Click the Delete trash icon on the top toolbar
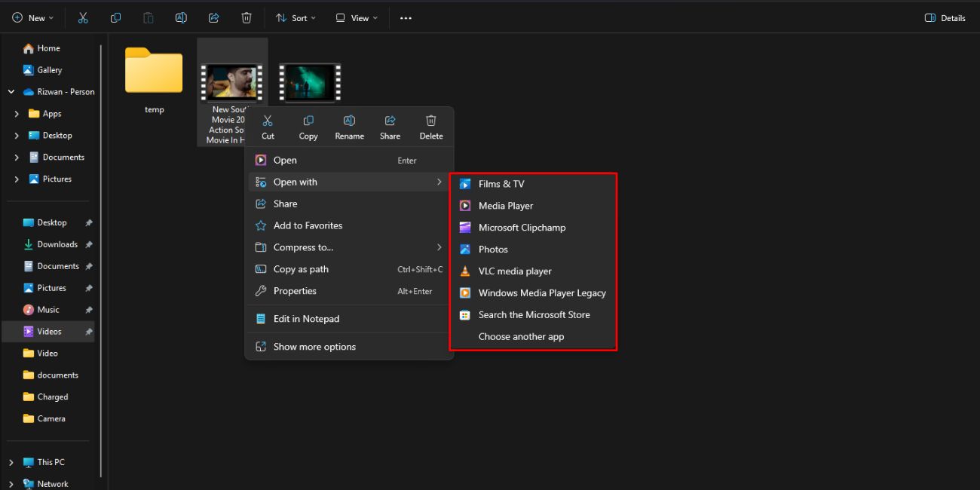Screen dimensions: 980x490 (x=246, y=17)
